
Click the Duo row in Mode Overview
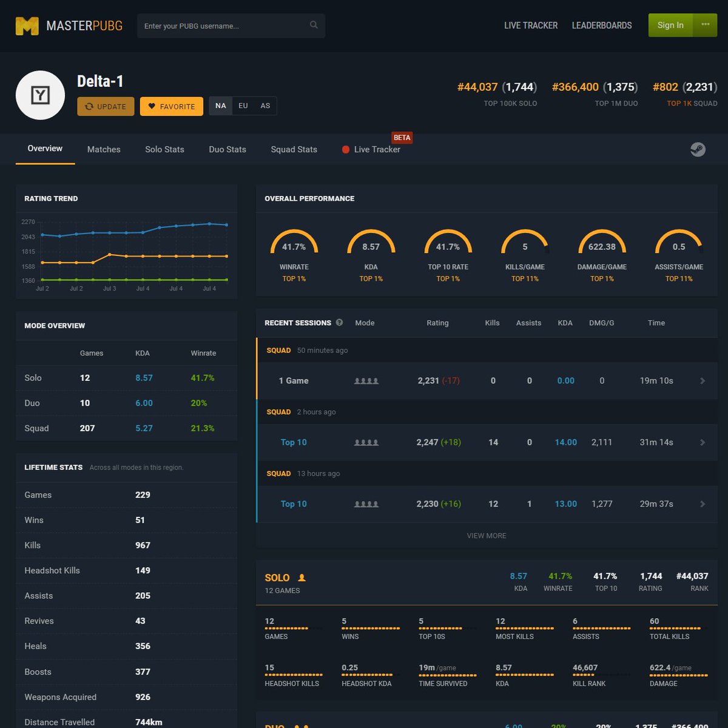point(126,403)
